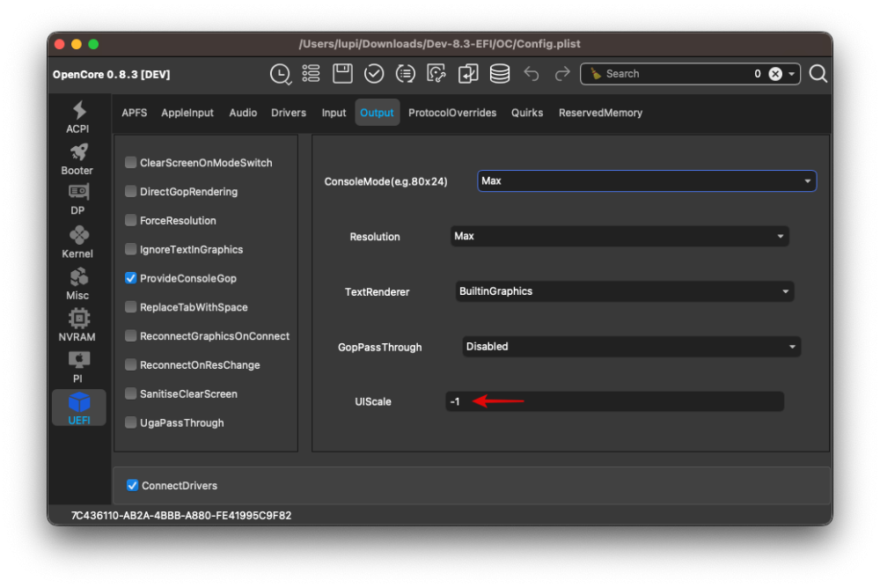Enable IgnoreTextInGraphics checkbox

point(130,249)
